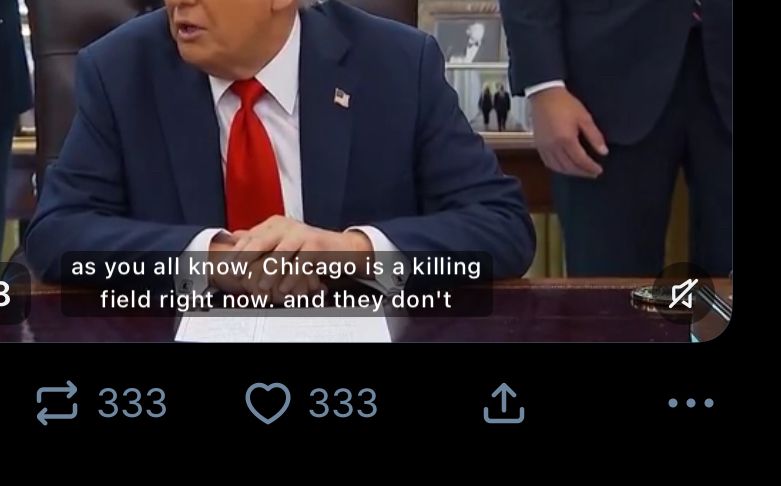Click the flag lapel pin on the suit
Screen dimensions: 781x486
[342, 98]
